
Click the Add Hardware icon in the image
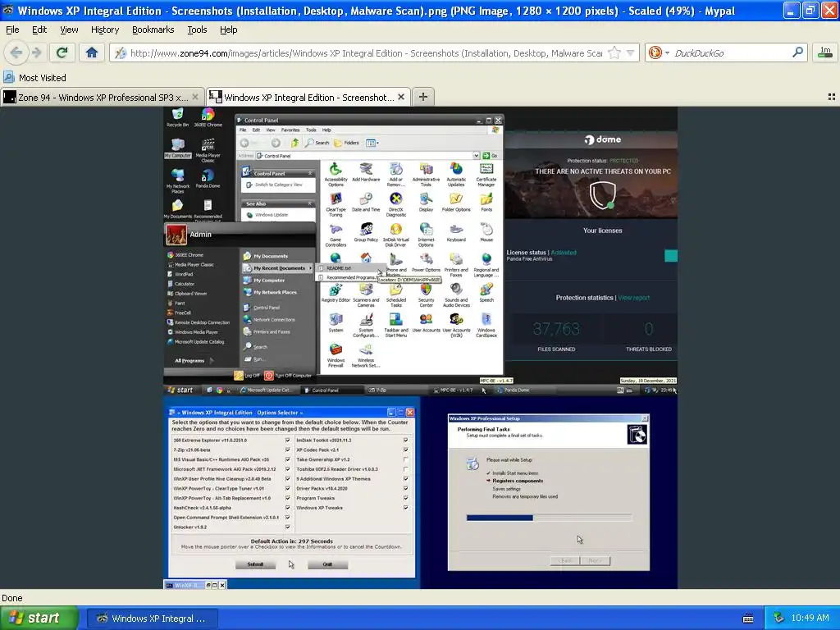pos(366,172)
